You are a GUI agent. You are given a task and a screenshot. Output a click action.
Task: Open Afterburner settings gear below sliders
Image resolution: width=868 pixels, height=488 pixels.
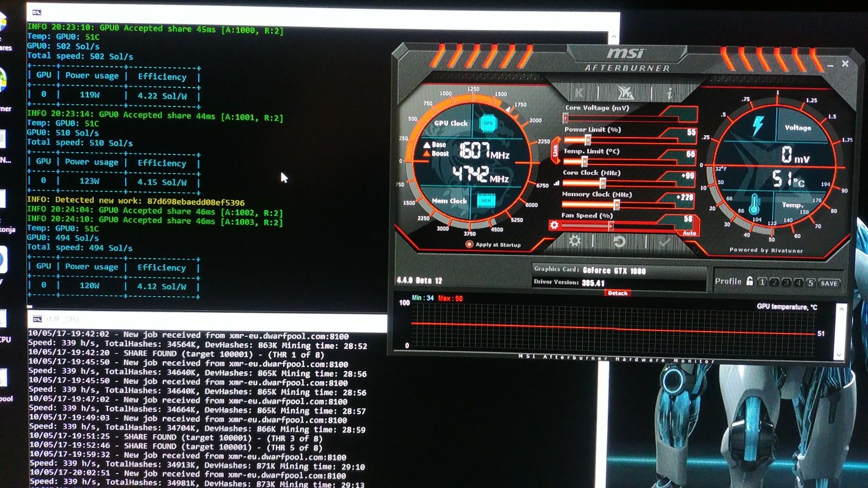575,241
